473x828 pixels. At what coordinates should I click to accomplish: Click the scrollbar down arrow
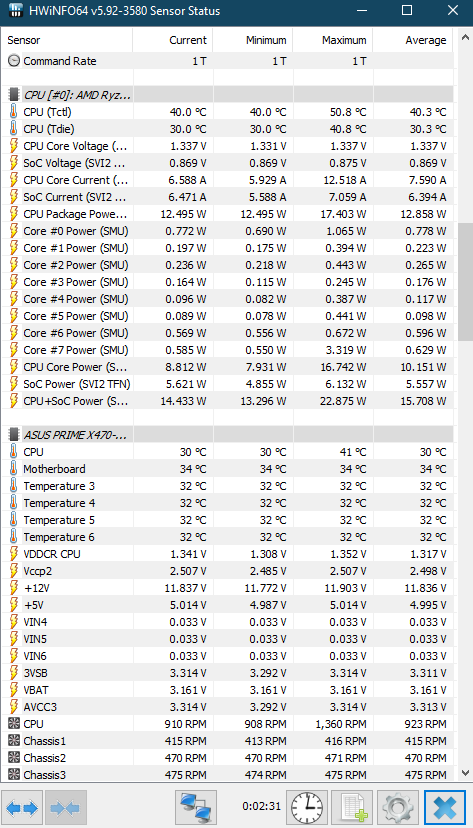pos(465,774)
